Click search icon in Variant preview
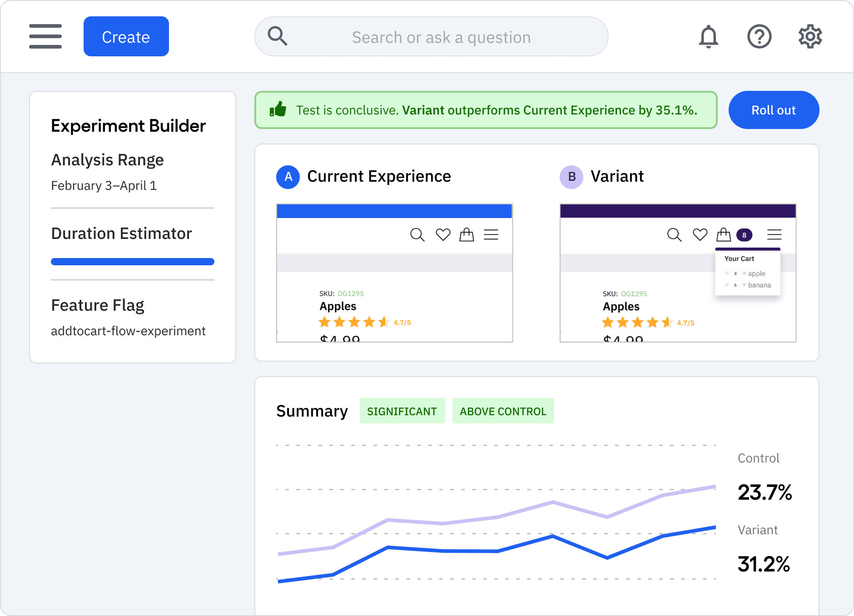The image size is (854, 616). pos(674,235)
